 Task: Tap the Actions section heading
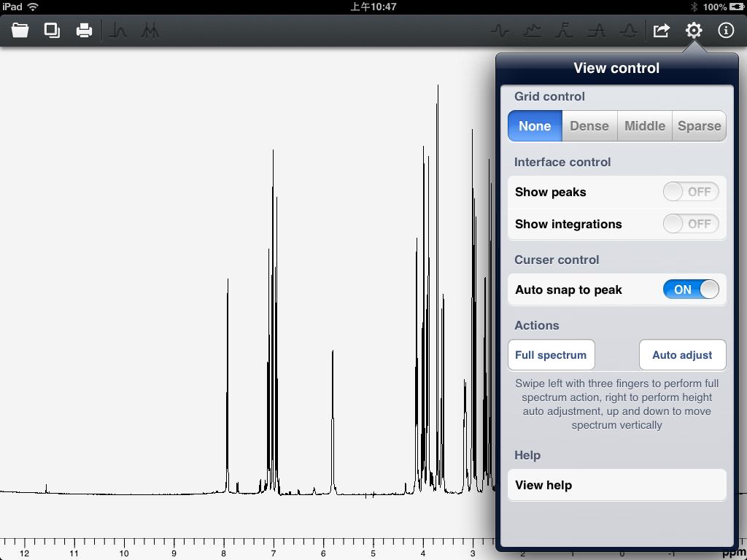click(536, 325)
